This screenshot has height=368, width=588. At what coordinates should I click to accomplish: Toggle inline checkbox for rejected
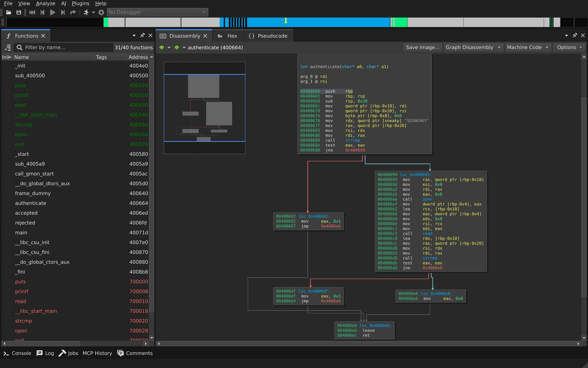8,223
